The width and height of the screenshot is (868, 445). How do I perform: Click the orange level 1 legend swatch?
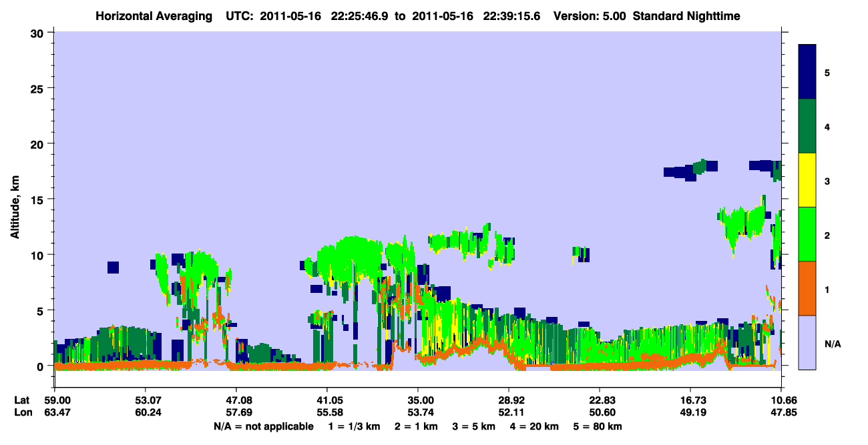[x=807, y=288]
